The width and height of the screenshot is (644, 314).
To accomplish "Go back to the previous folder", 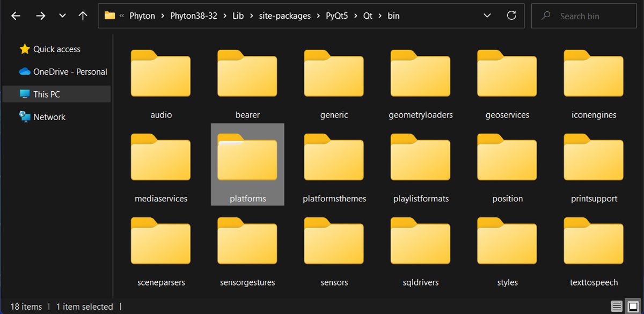I will point(16,16).
